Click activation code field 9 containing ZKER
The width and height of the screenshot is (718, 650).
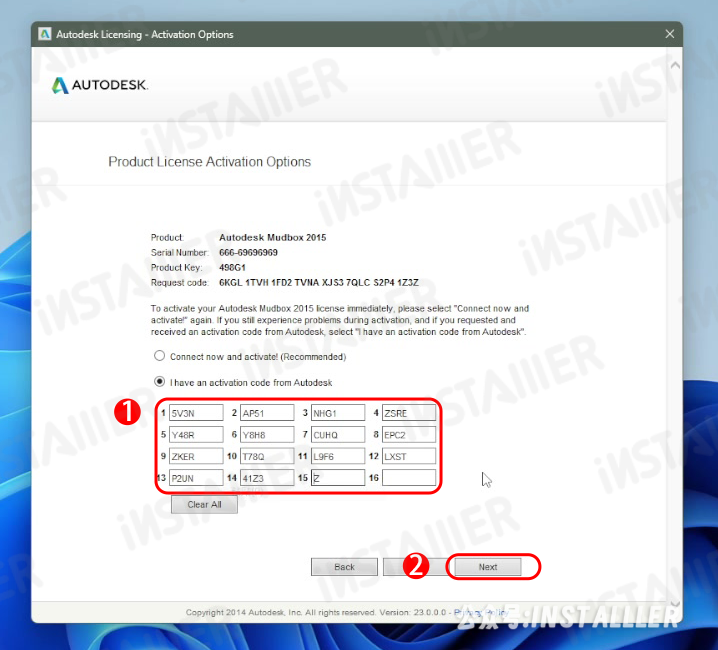(x=196, y=456)
